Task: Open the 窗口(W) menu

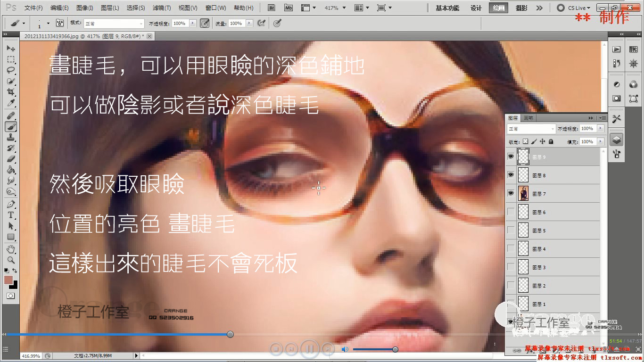Action: click(215, 8)
